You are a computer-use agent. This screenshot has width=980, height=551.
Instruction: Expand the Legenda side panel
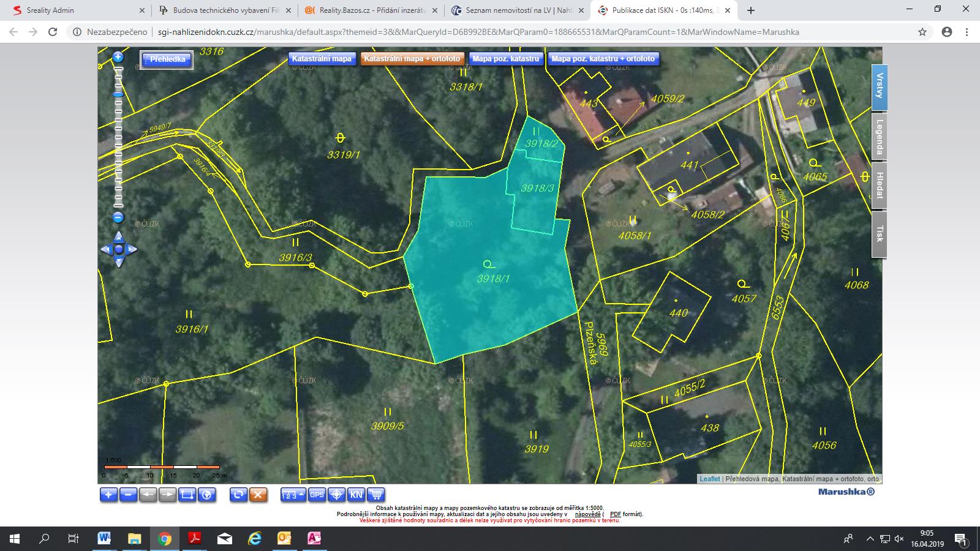click(880, 137)
